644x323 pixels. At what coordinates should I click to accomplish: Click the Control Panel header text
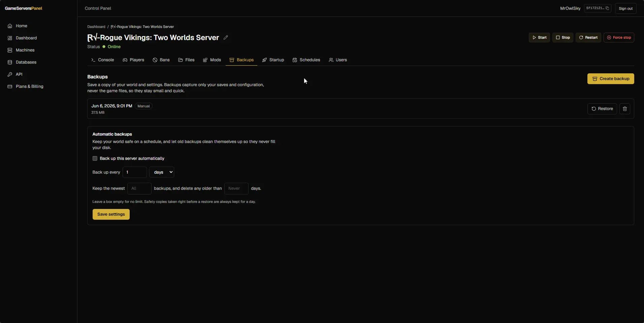pyautogui.click(x=98, y=8)
